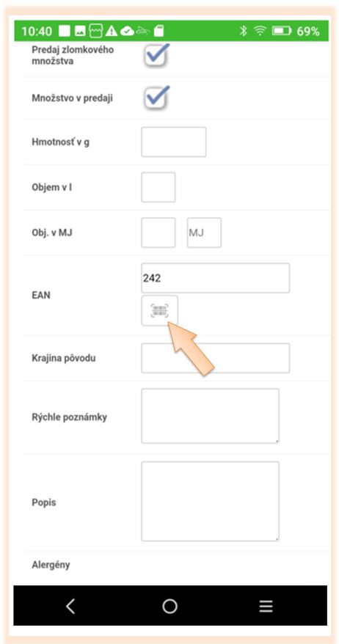Image resolution: width=339 pixels, height=644 pixels.
Task: Tap the battery icon in status bar
Action: click(282, 32)
